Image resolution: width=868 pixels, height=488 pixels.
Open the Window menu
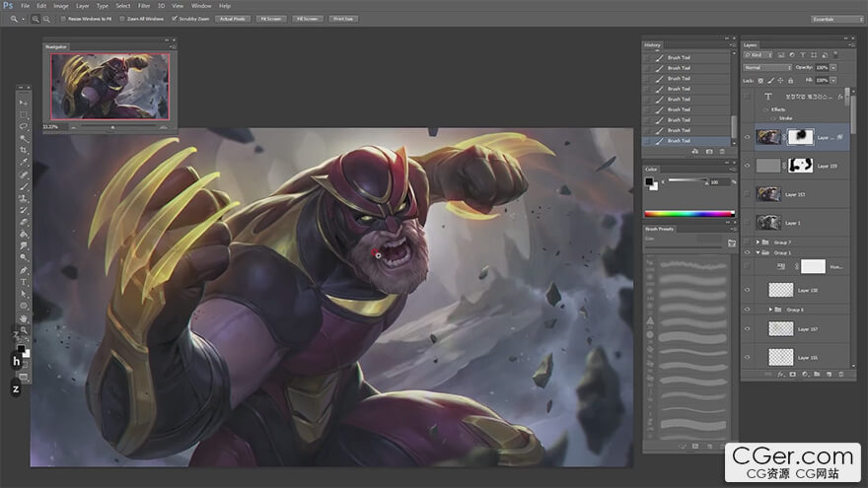[x=200, y=6]
